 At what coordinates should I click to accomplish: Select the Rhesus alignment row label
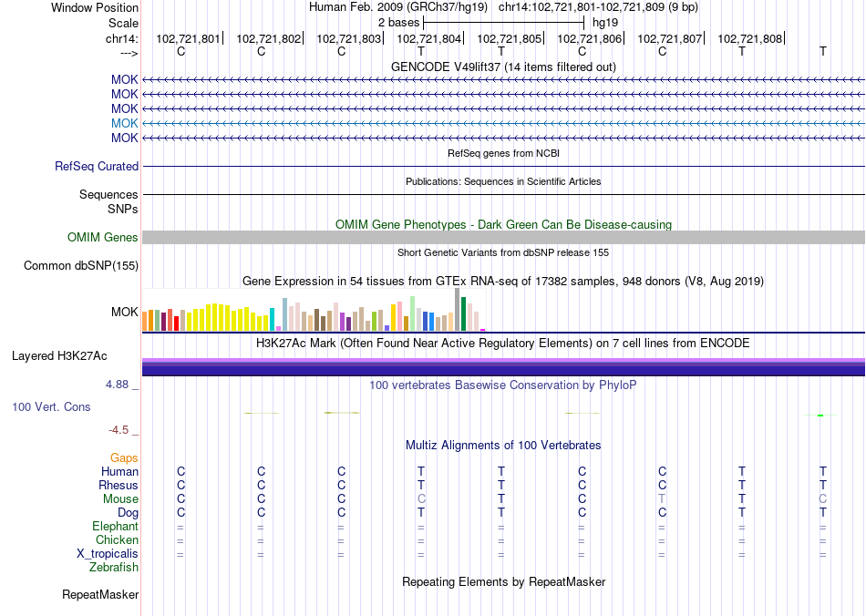click(119, 485)
